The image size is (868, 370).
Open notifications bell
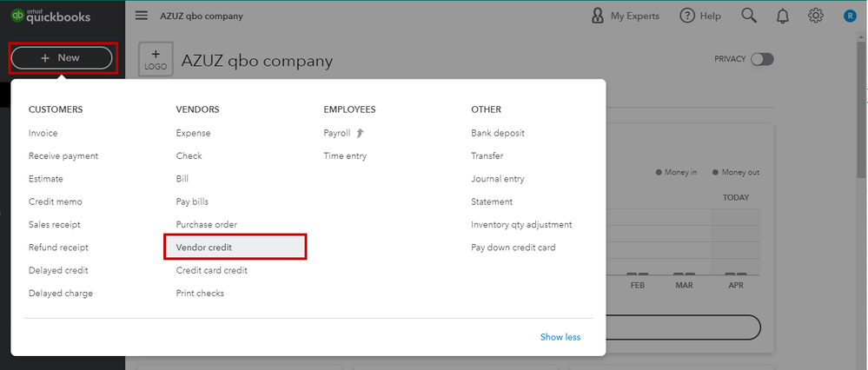point(782,16)
